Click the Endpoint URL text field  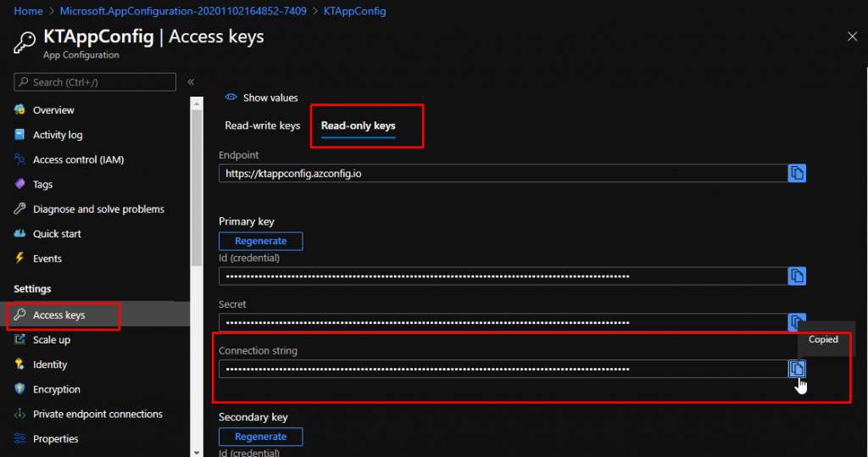pyautogui.click(x=504, y=173)
